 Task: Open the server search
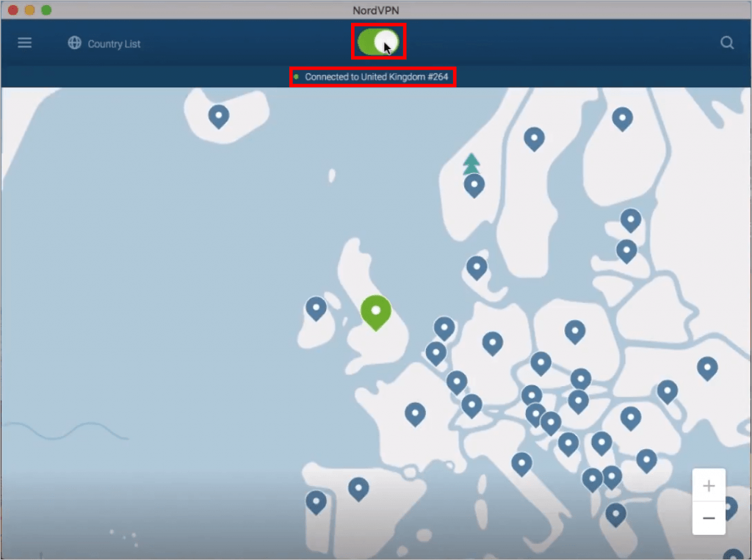727,43
